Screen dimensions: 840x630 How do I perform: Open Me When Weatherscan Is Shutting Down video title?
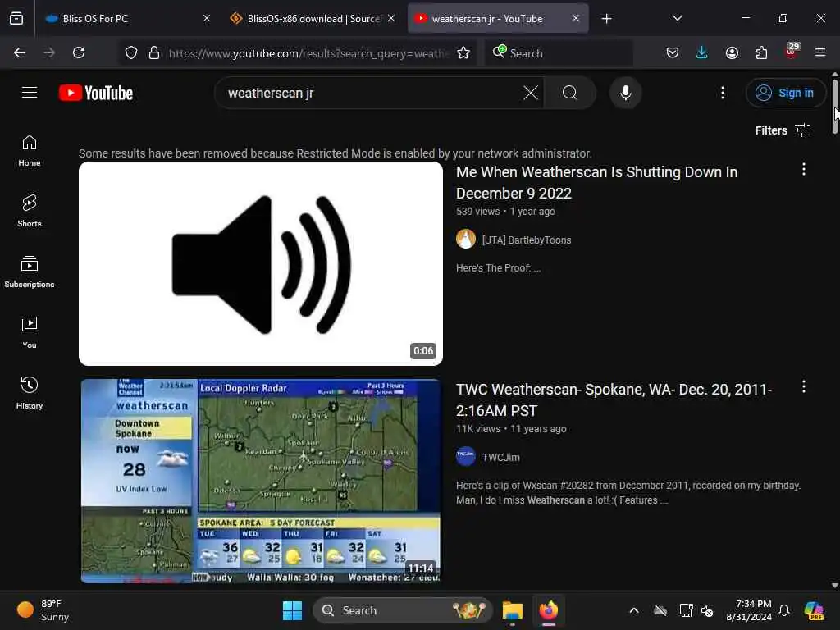click(x=597, y=183)
